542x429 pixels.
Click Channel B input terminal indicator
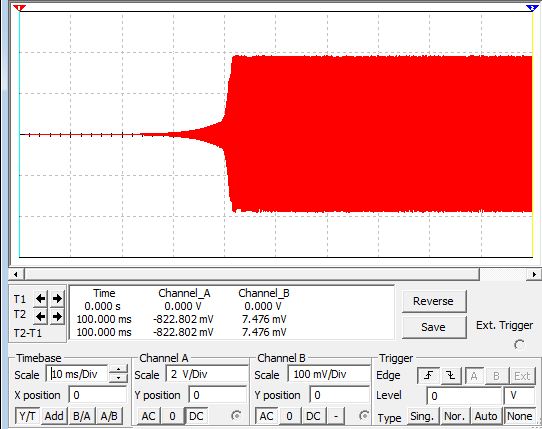click(x=364, y=416)
